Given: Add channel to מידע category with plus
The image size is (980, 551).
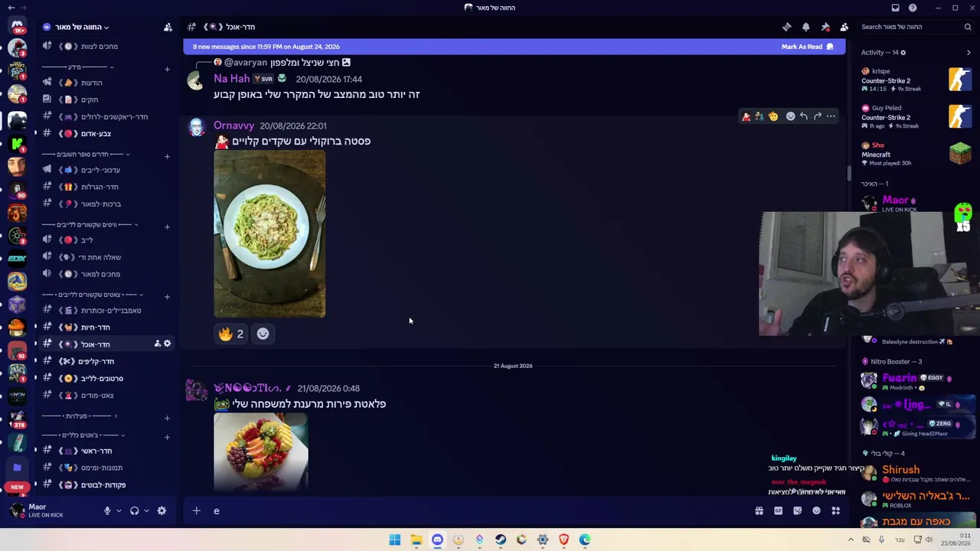Looking at the screenshot, I should [x=167, y=69].
